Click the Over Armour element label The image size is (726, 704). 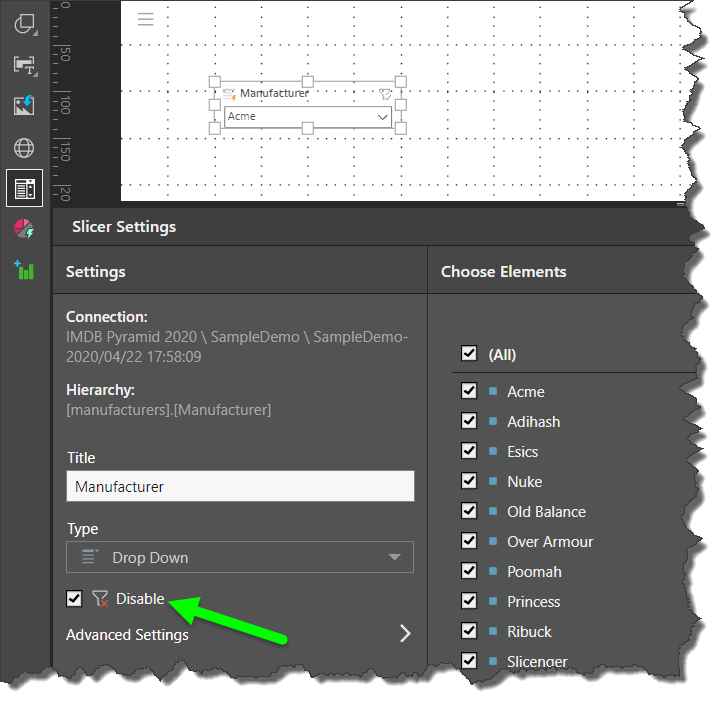coord(550,542)
